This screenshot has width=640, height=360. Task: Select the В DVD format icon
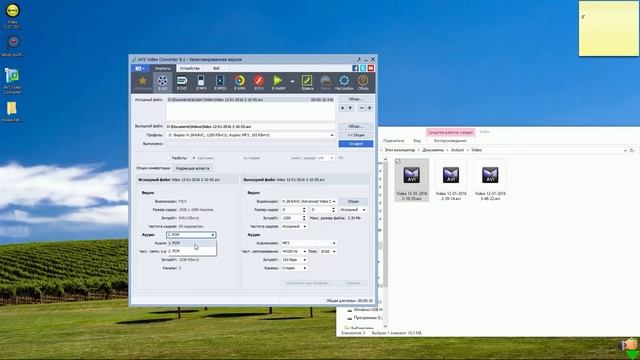click(182, 82)
